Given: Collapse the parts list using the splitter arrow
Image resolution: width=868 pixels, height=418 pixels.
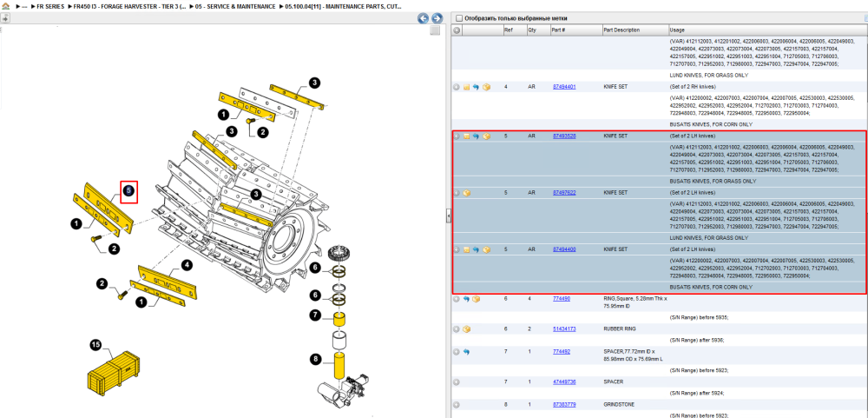Looking at the screenshot, I should click(x=449, y=217).
